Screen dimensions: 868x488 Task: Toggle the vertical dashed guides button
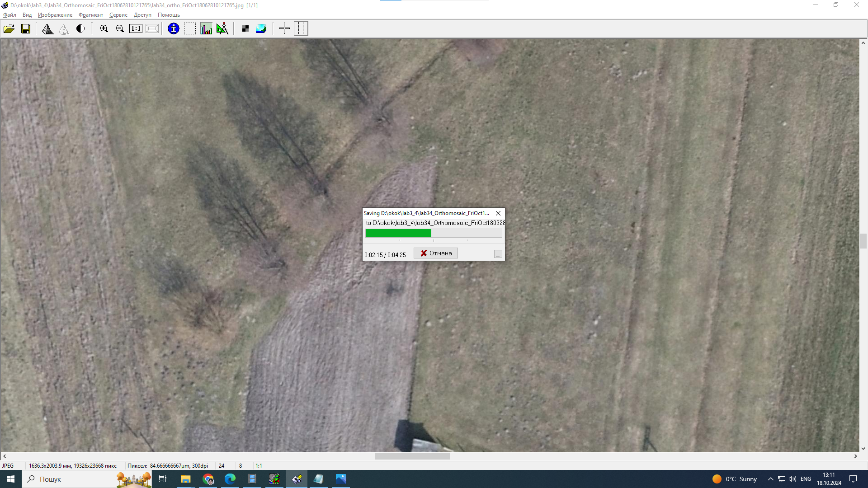(301, 29)
